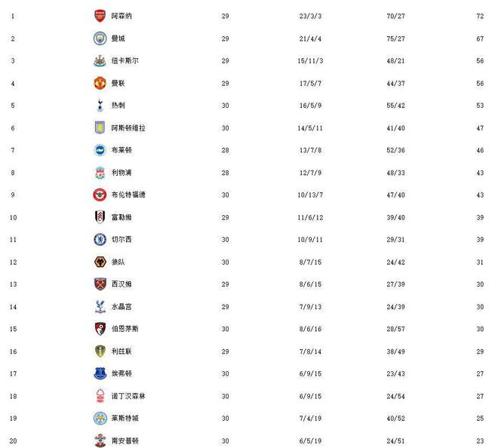Click Arsenal's 72 points value
The image size is (498, 448).
[479, 16]
